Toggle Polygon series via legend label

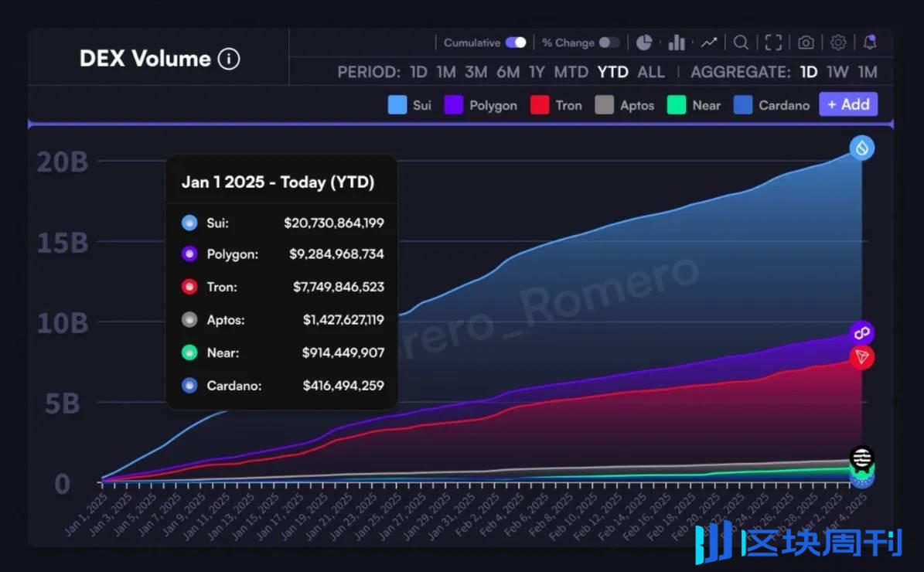493,105
